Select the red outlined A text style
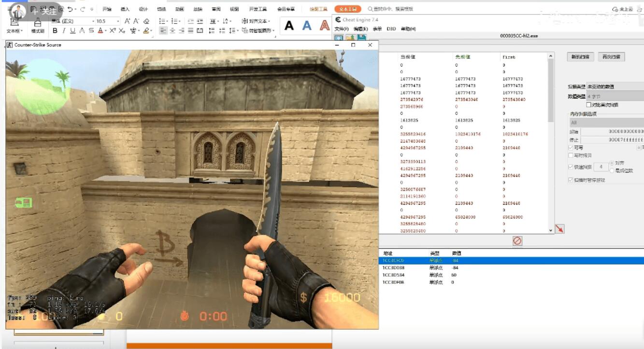 tap(325, 26)
